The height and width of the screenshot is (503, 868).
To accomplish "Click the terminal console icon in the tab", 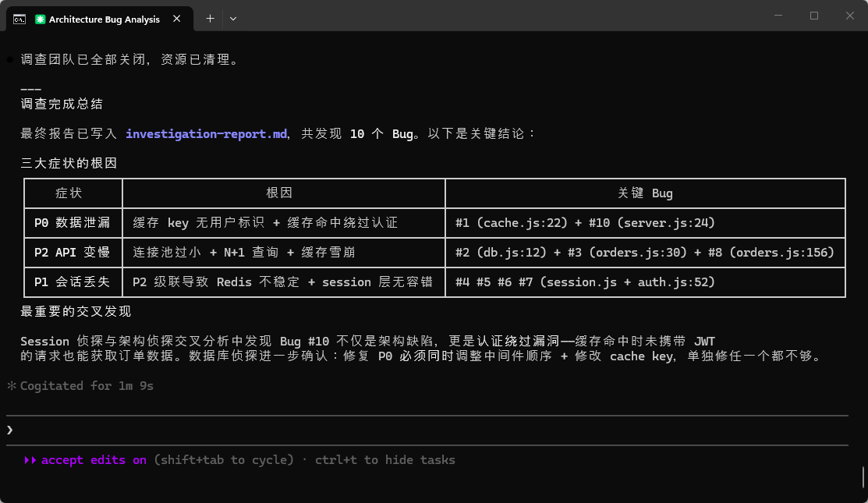I will click(19, 19).
